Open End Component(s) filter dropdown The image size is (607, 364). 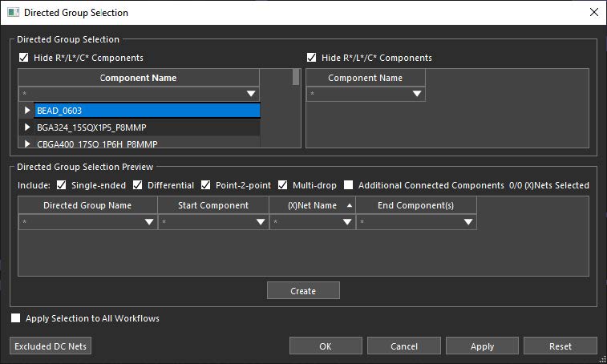point(468,222)
